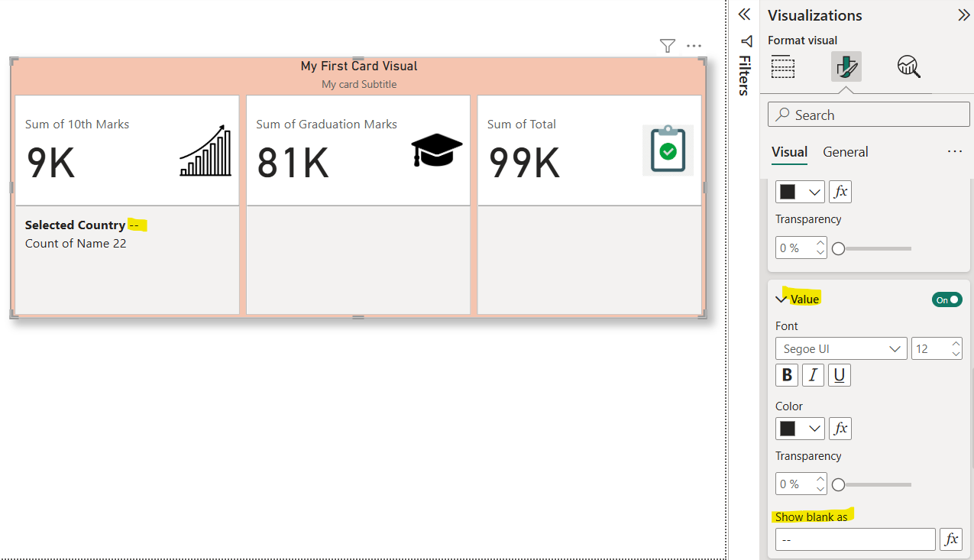This screenshot has width=974, height=560.
Task: Open the filter funnel above the card visual
Action: tap(667, 46)
